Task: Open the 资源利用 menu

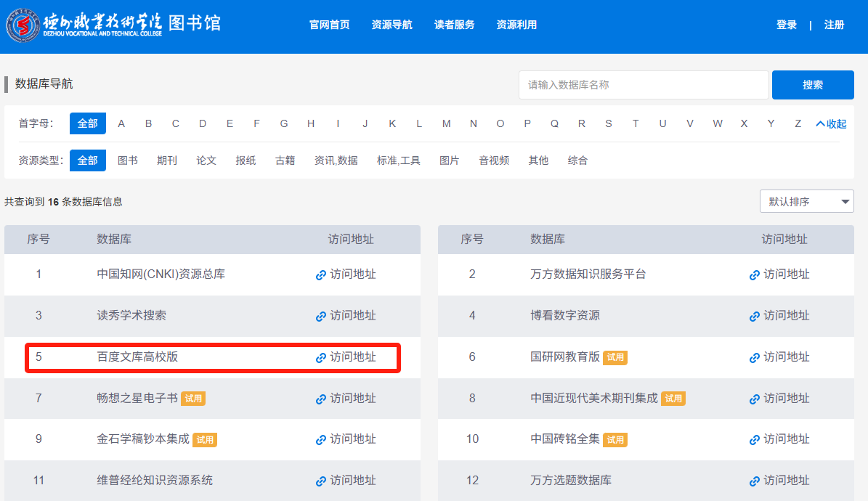Action: click(x=516, y=25)
